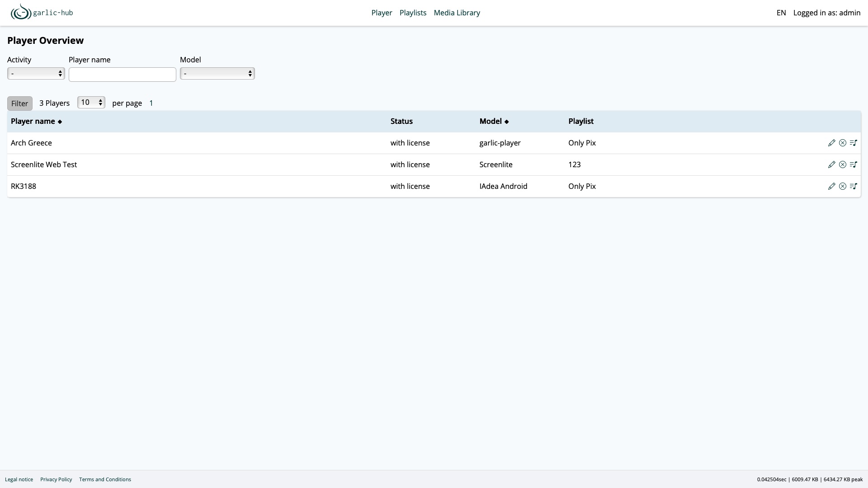
Task: Open the Legal notice link
Action: point(19,479)
